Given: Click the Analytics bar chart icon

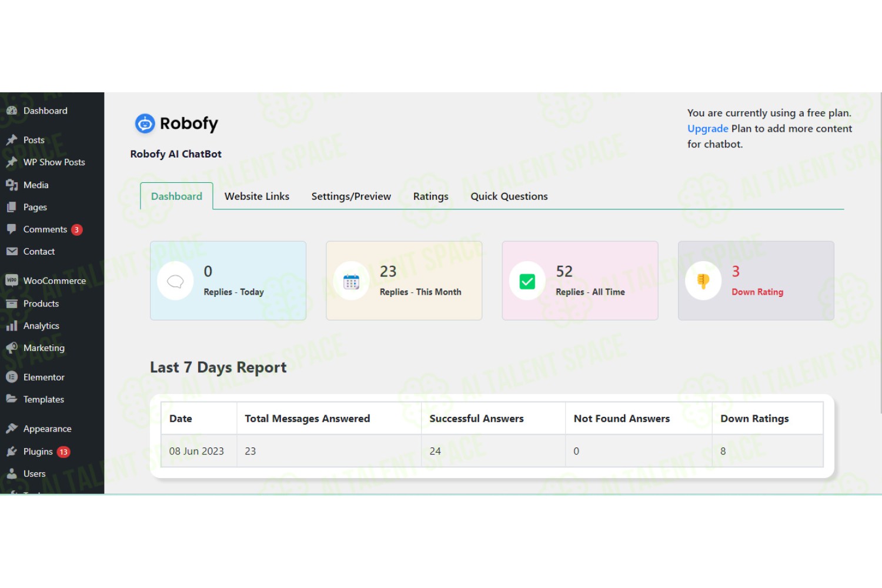Looking at the screenshot, I should pos(12,326).
